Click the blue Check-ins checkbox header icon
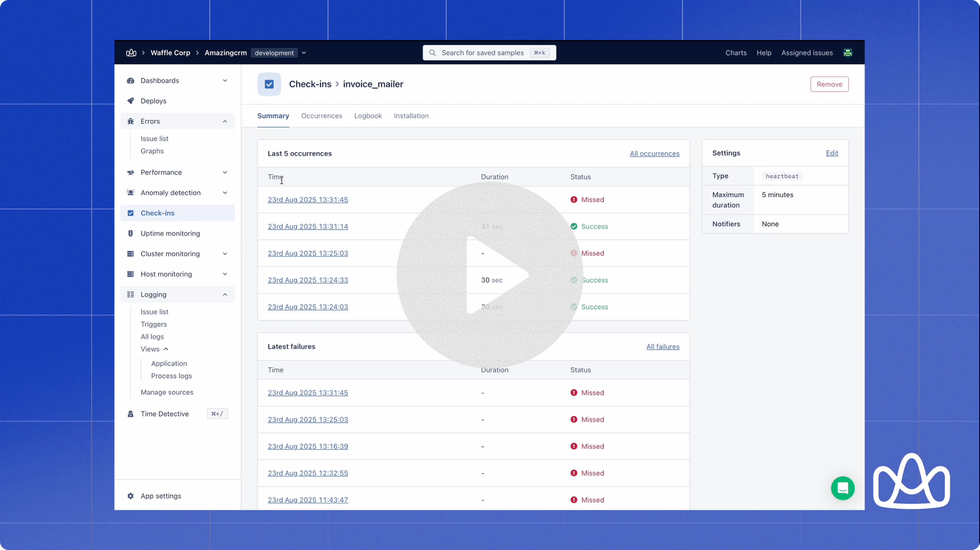The image size is (980, 550). [x=269, y=84]
